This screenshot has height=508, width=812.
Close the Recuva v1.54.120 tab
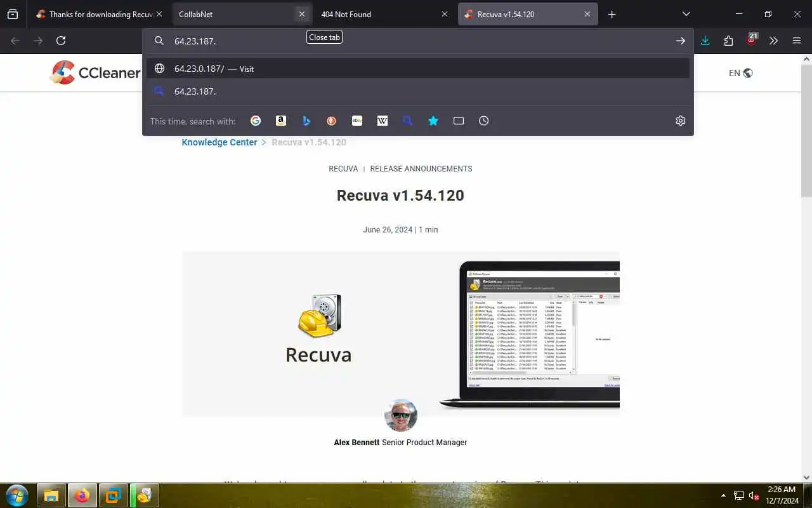point(587,14)
